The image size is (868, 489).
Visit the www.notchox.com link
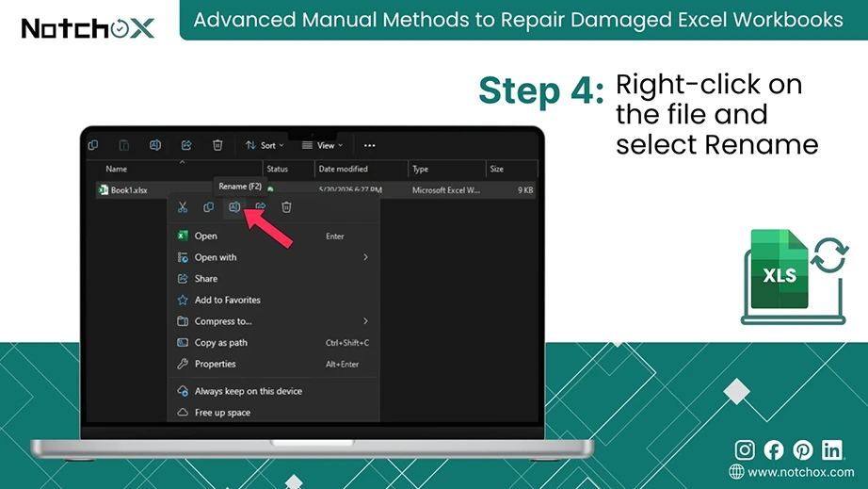(x=800, y=472)
